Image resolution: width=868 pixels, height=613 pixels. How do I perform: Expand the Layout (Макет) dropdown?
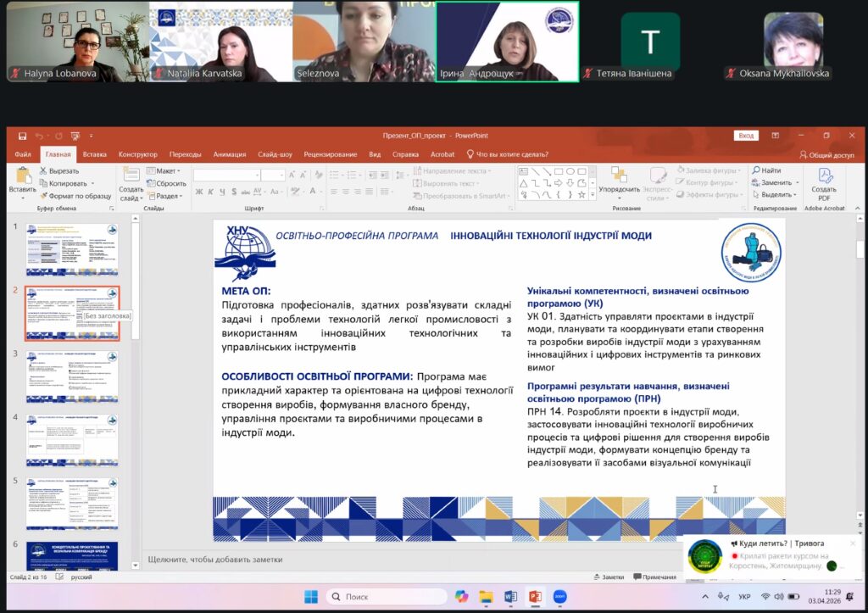(x=165, y=170)
